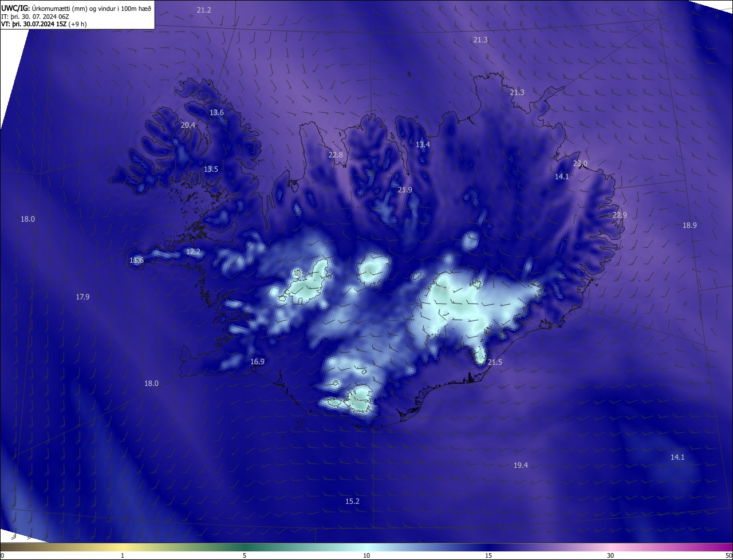Click the 21.9 value label
Screen dimensions: 733x560
click(x=405, y=190)
